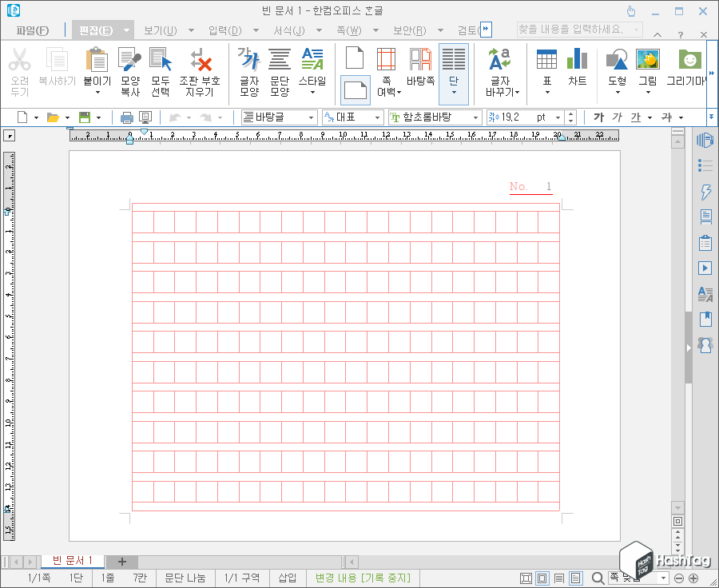Viewport: 719px width, 588px height.
Task: Click the Cut (오려두기) scissors icon
Action: 20,60
